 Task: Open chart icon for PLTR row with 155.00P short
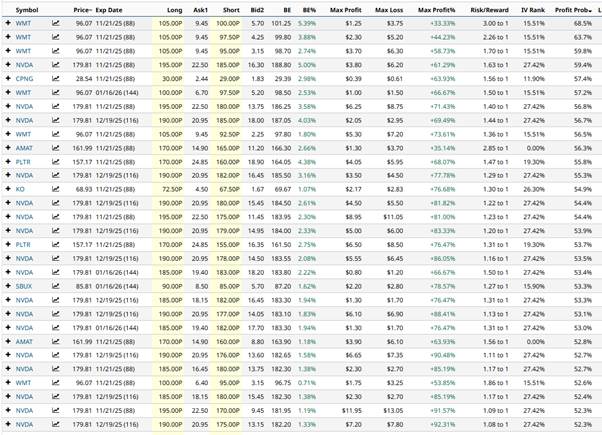click(56, 245)
